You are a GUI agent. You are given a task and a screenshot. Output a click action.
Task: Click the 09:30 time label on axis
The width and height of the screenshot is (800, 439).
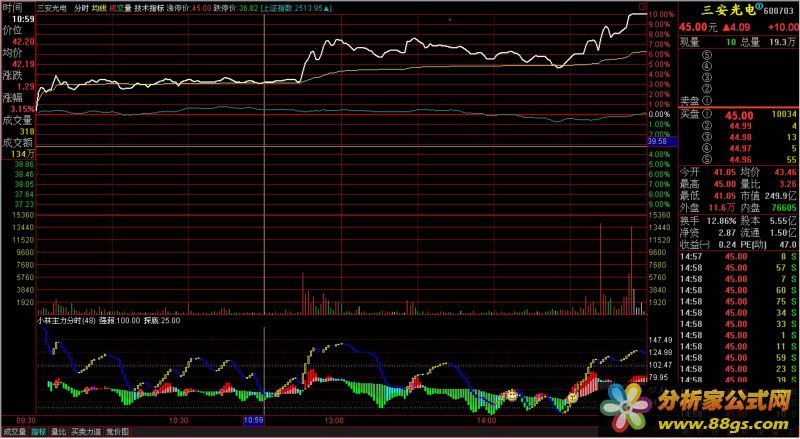pos(26,421)
